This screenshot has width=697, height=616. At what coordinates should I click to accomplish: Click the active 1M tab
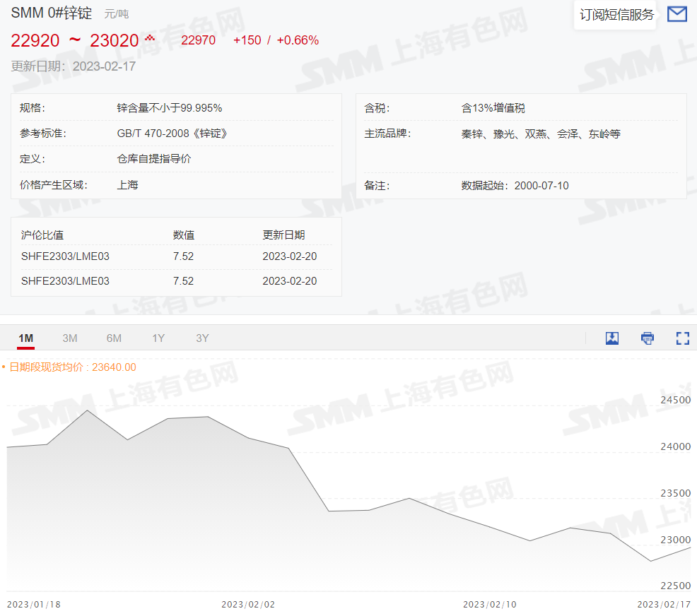pyautogui.click(x=25, y=338)
